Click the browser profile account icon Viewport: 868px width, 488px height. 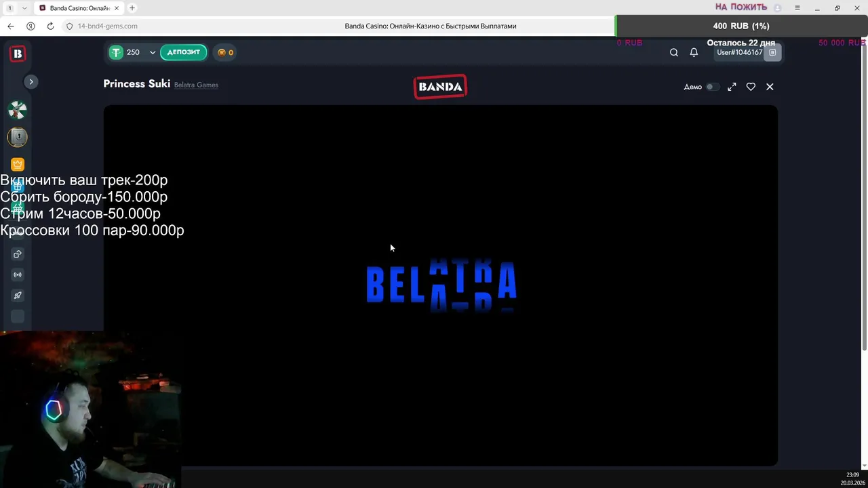[778, 8]
